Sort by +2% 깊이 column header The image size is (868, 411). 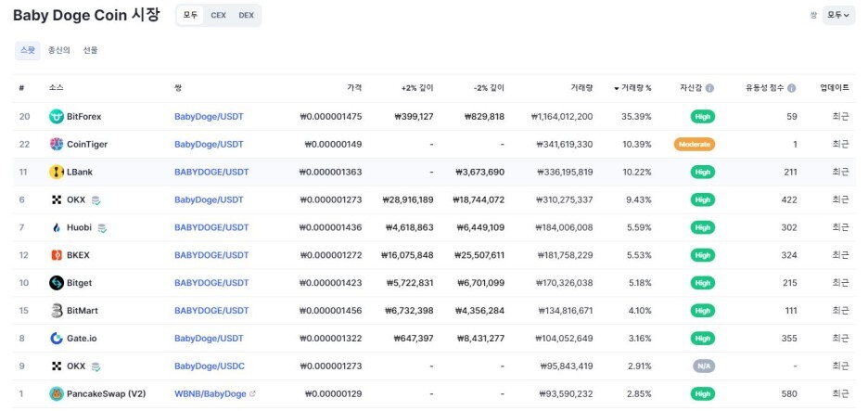point(417,87)
